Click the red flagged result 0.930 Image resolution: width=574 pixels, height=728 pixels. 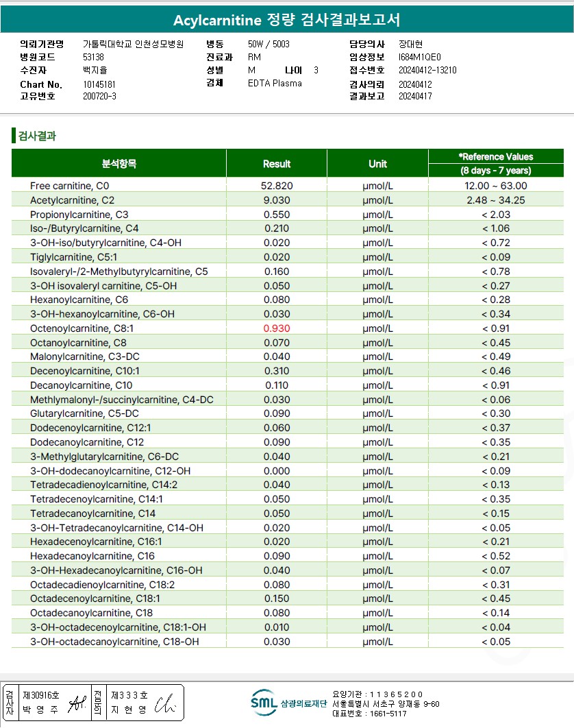[277, 329]
